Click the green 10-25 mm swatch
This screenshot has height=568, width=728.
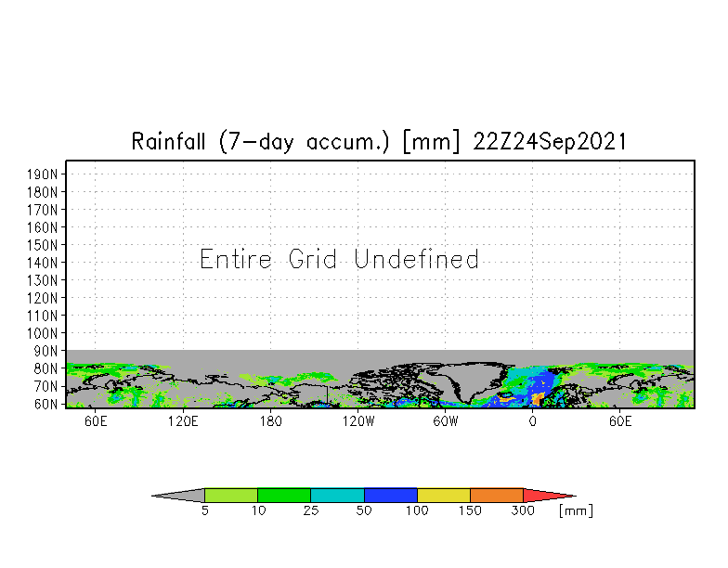tap(284, 496)
